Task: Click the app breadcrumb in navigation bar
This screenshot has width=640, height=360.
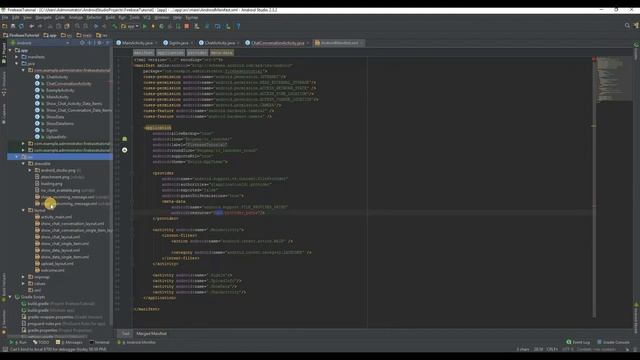Action: pos(50,35)
